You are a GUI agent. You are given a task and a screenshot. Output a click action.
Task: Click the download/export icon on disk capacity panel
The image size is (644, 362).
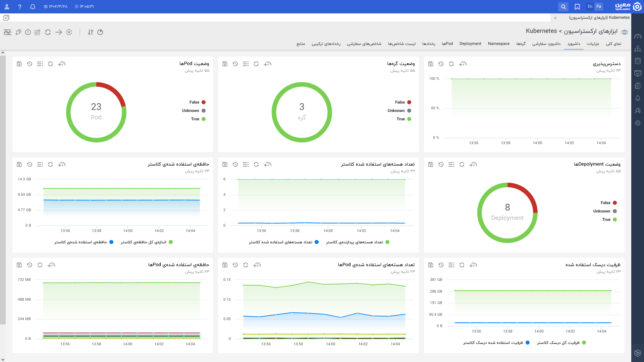click(x=430, y=264)
